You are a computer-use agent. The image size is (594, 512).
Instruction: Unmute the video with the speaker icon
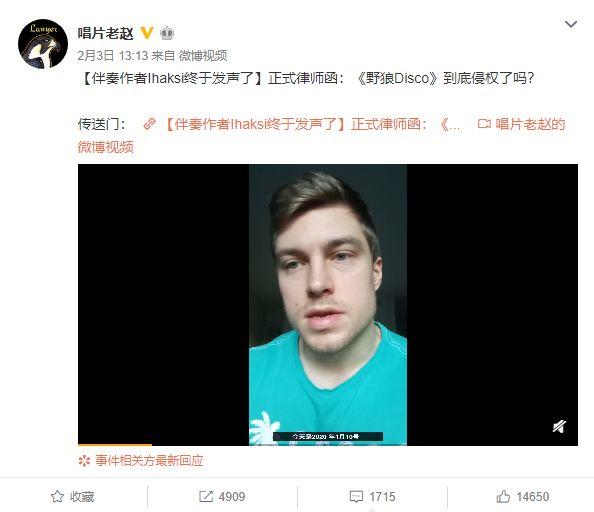pyautogui.click(x=559, y=426)
